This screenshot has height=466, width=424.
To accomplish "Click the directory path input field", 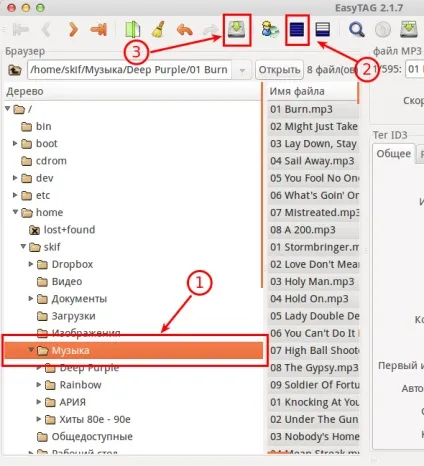I will pyautogui.click(x=129, y=70).
